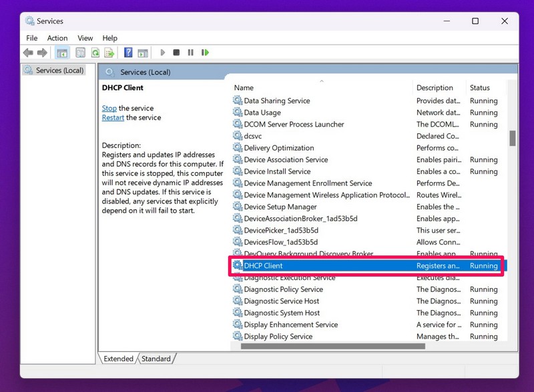The height and width of the screenshot is (392, 534).
Task: Click the Properties toolbar icon
Action: click(x=80, y=53)
